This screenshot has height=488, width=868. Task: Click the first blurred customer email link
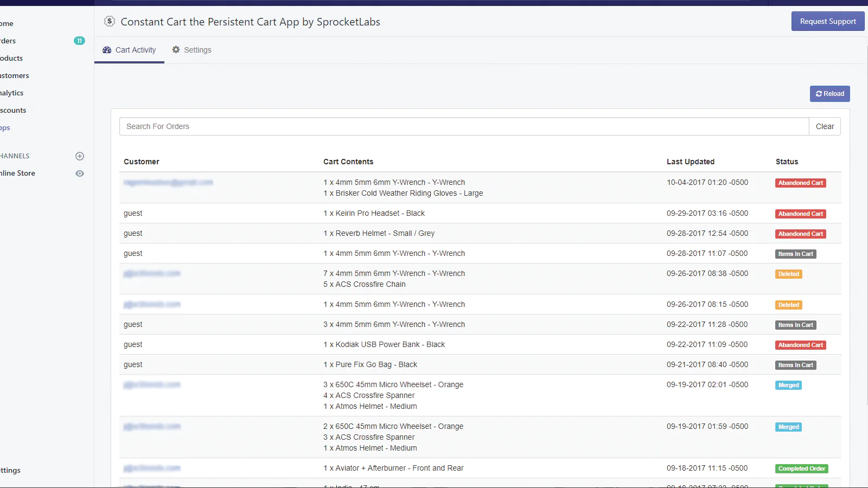pyautogui.click(x=168, y=183)
